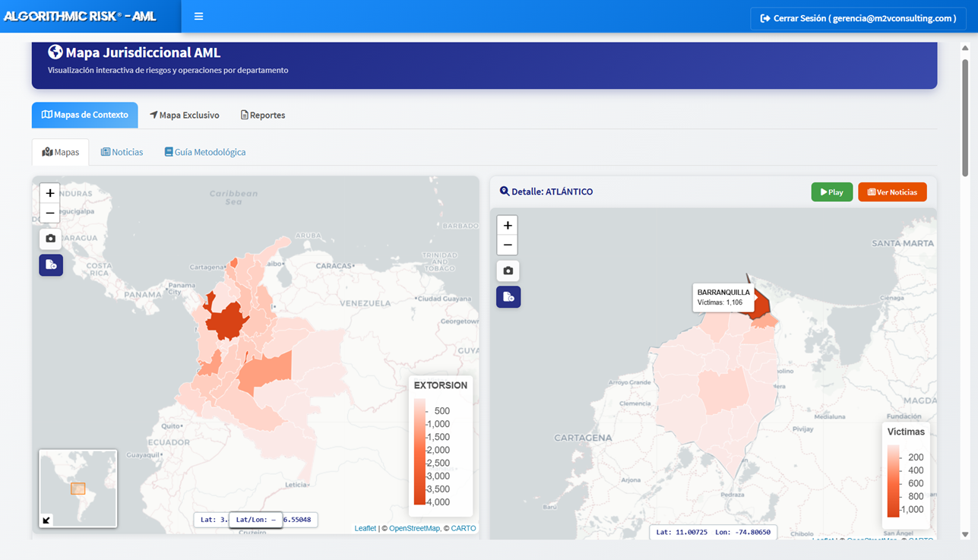
Task: Open the CARTO attribution link
Action: (x=464, y=528)
